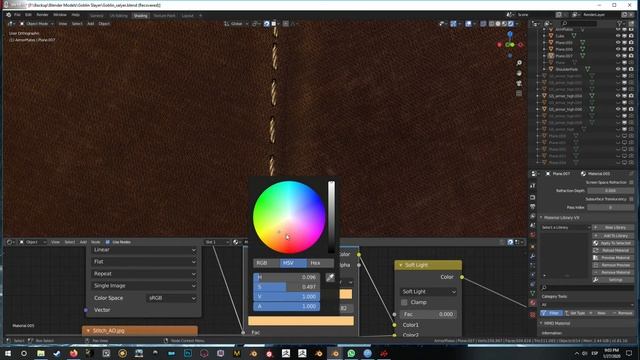Viewport: 640px width, 360px height.
Task: Toggle render camera icon for Plane.007
Action: tap(631, 56)
